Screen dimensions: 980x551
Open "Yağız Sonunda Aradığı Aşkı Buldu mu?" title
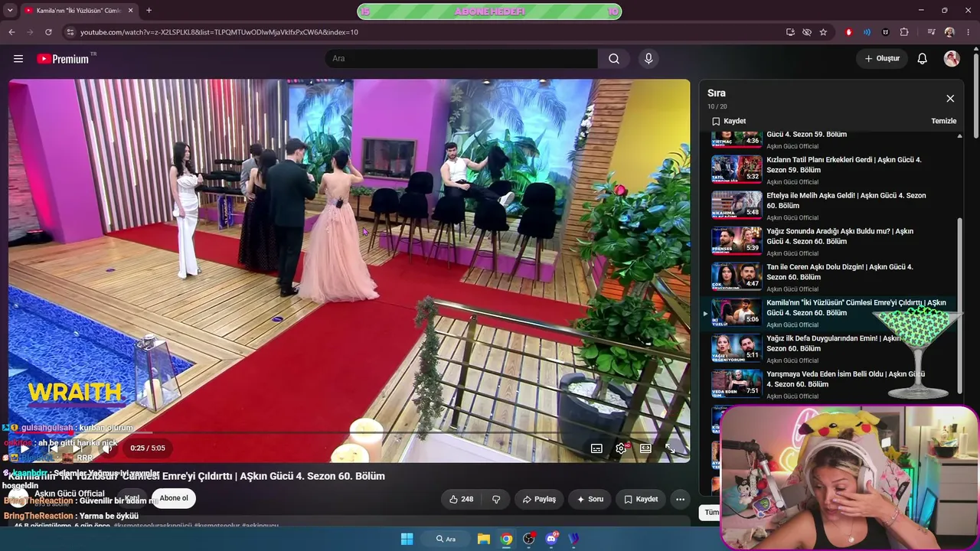[840, 236]
